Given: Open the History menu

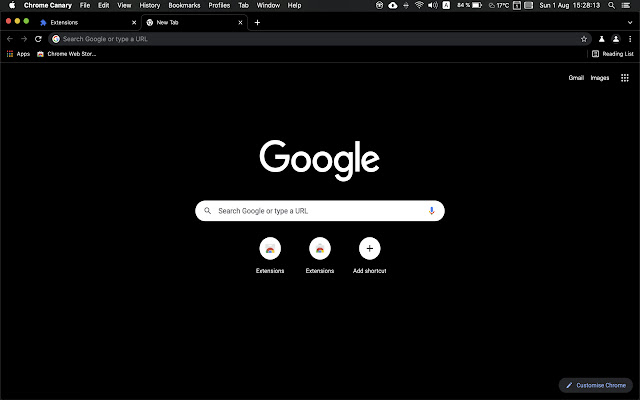Looking at the screenshot, I should pos(150,5).
